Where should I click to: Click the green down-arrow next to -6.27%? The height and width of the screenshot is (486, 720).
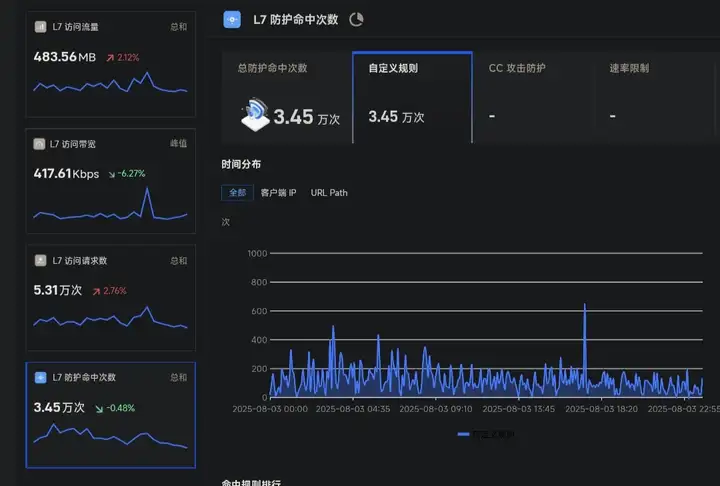pos(112,174)
